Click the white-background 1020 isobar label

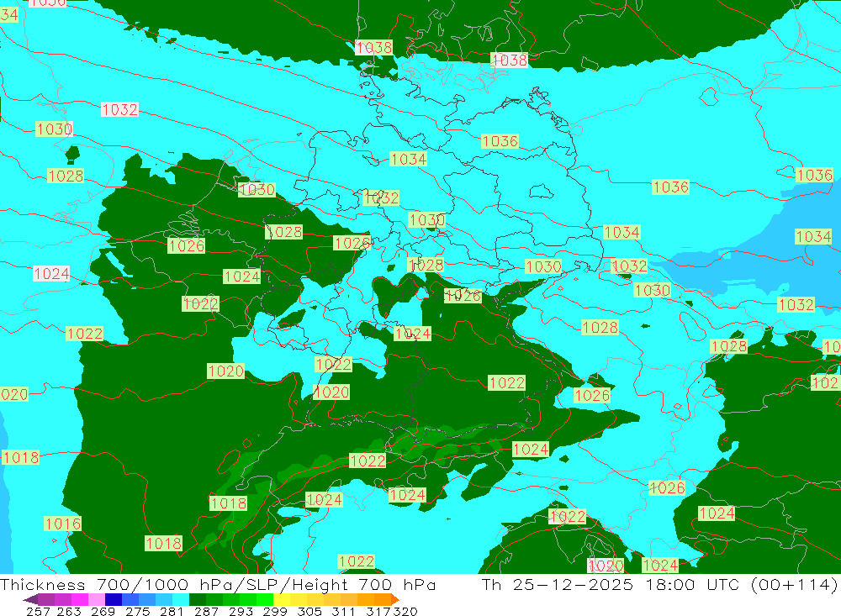pyautogui.click(x=606, y=566)
